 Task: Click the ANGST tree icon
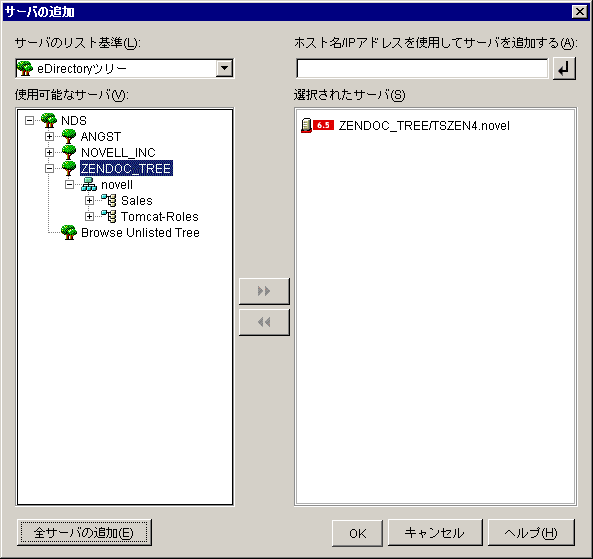(69, 136)
